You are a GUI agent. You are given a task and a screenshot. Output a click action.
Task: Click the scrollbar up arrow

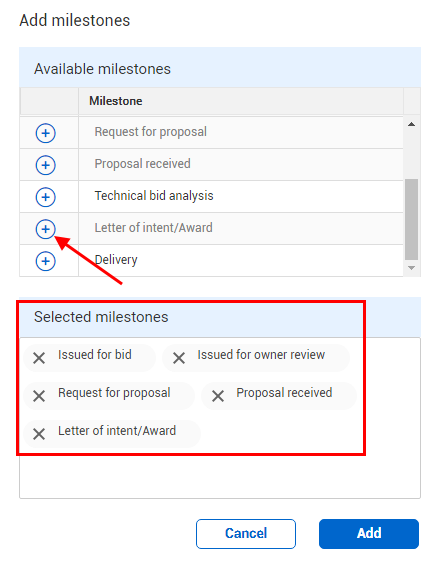(411, 124)
